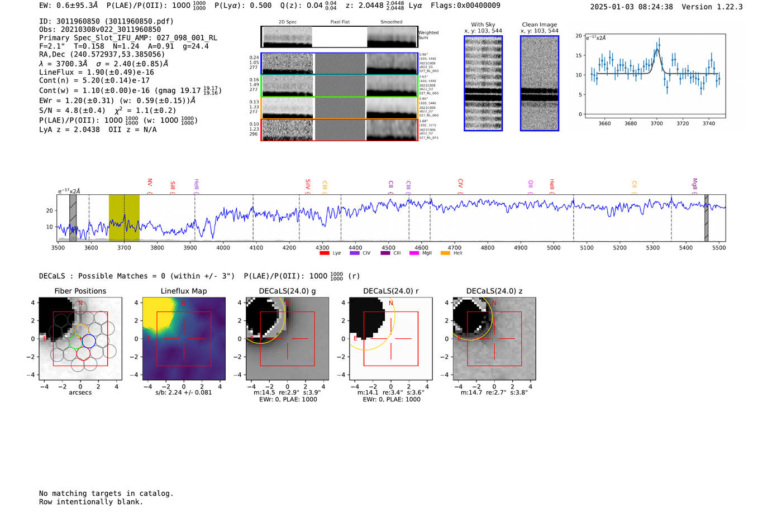Click the With Sky fiber cutout
Screen dimensions: 782x532
[x=483, y=83]
